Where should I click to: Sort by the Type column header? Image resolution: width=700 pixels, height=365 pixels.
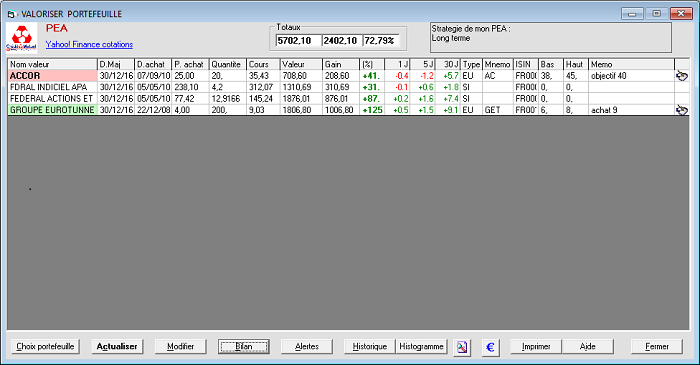[471, 64]
